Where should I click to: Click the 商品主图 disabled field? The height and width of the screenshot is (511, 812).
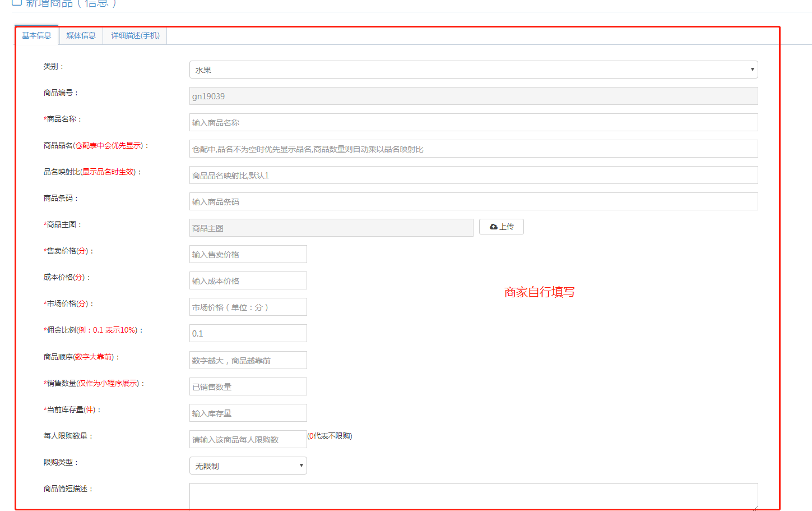[x=331, y=228]
